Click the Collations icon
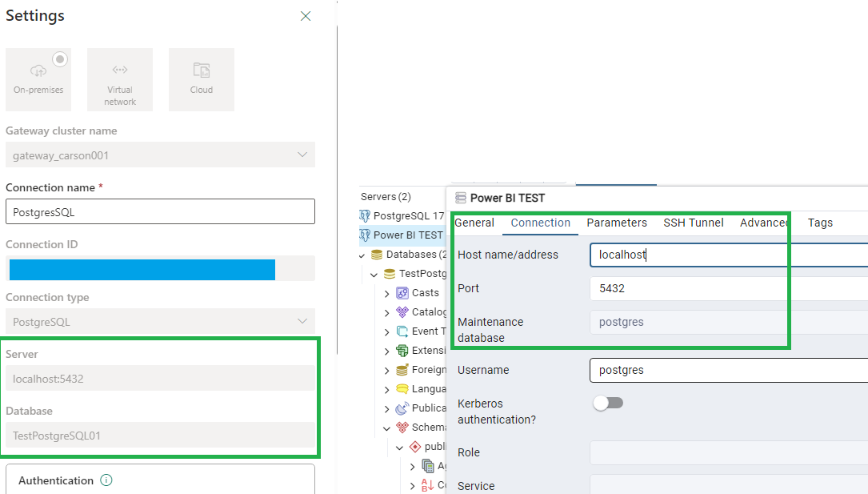 [428, 485]
